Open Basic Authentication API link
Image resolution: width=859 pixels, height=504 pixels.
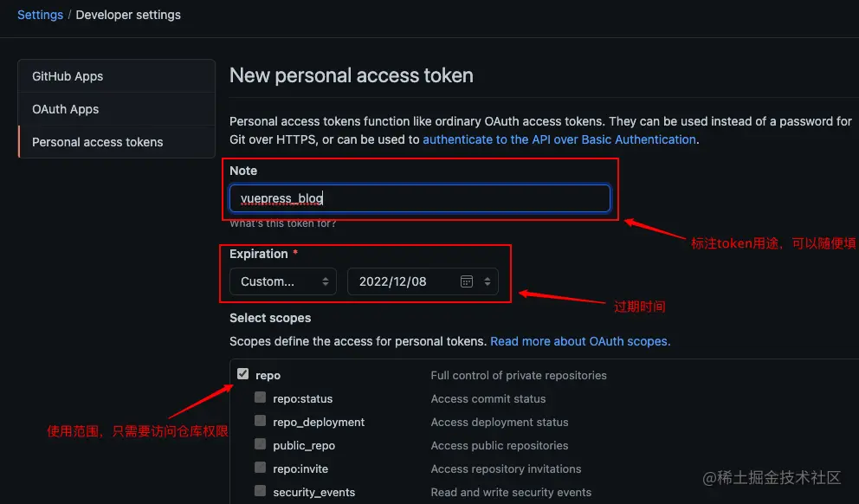coord(559,139)
